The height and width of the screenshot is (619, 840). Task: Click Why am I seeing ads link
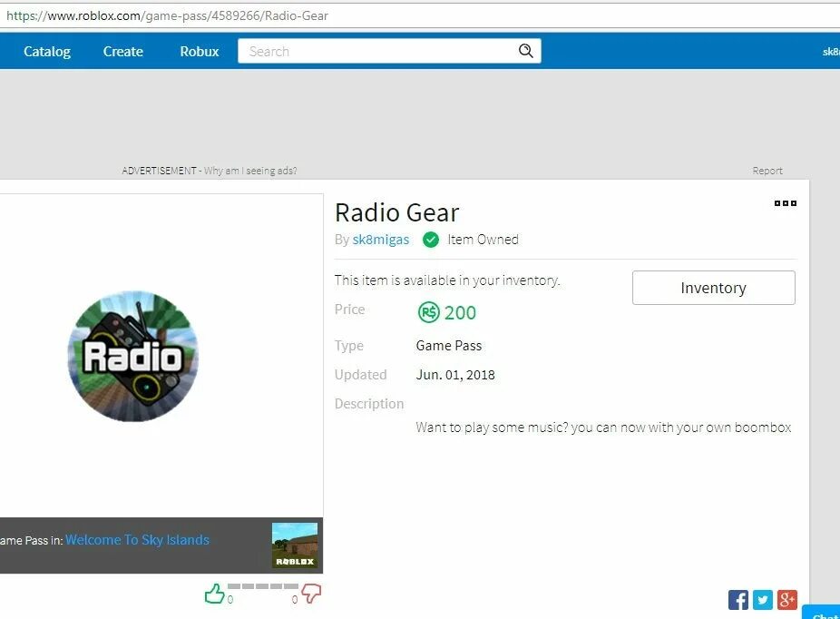[250, 171]
